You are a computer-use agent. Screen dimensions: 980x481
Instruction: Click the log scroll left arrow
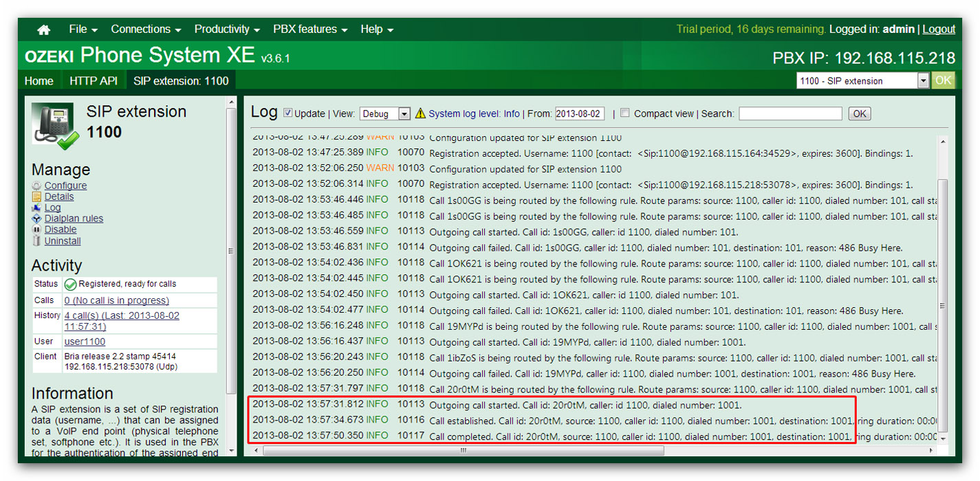[x=257, y=451]
